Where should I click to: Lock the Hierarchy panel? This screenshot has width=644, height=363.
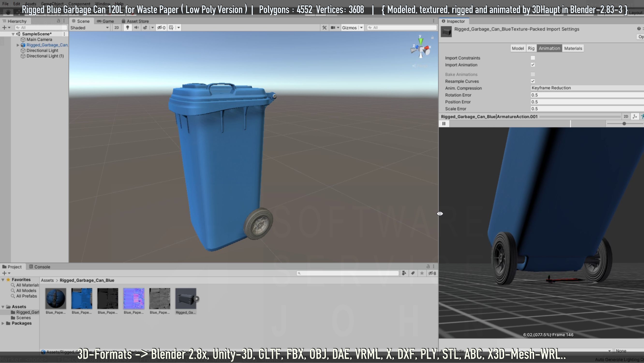[59, 21]
